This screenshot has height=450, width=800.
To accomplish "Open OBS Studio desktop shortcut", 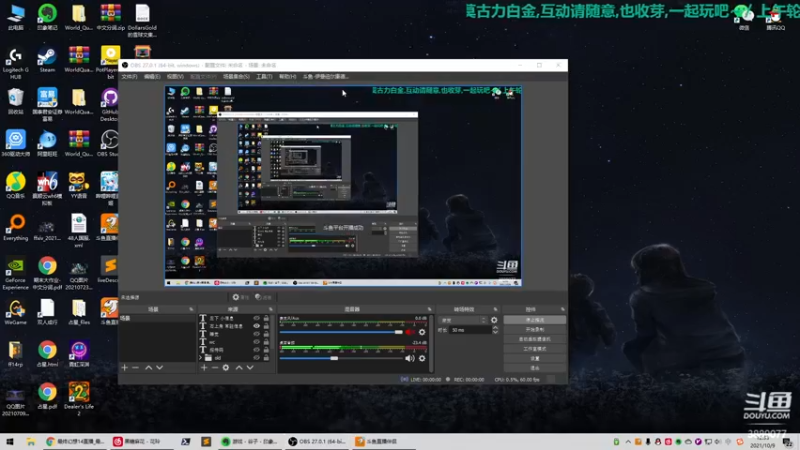I will (109, 143).
